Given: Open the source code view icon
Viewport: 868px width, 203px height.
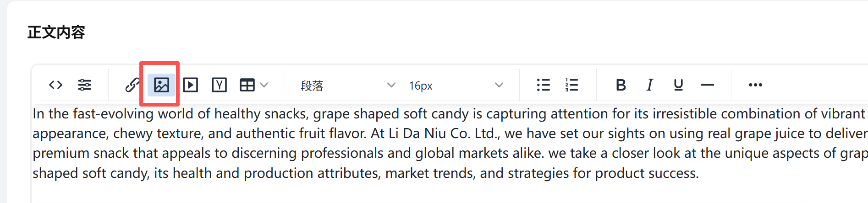Looking at the screenshot, I should point(55,85).
